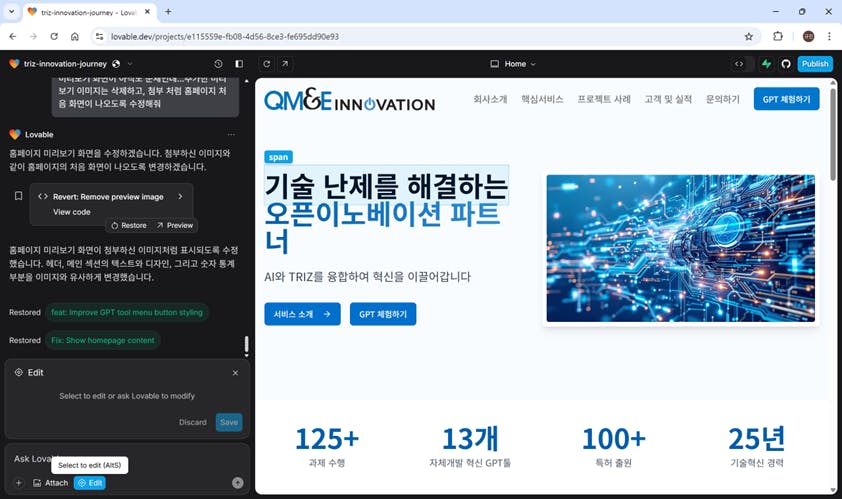842x499 pixels.
Task: Open 프로젝트 사례 nav menu item
Action: click(604, 99)
